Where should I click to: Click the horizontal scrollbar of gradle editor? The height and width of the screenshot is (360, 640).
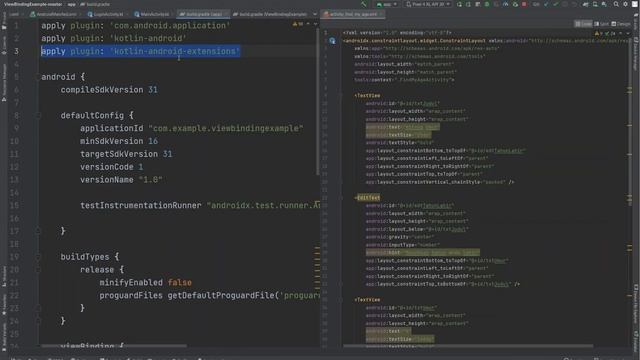coord(113,346)
